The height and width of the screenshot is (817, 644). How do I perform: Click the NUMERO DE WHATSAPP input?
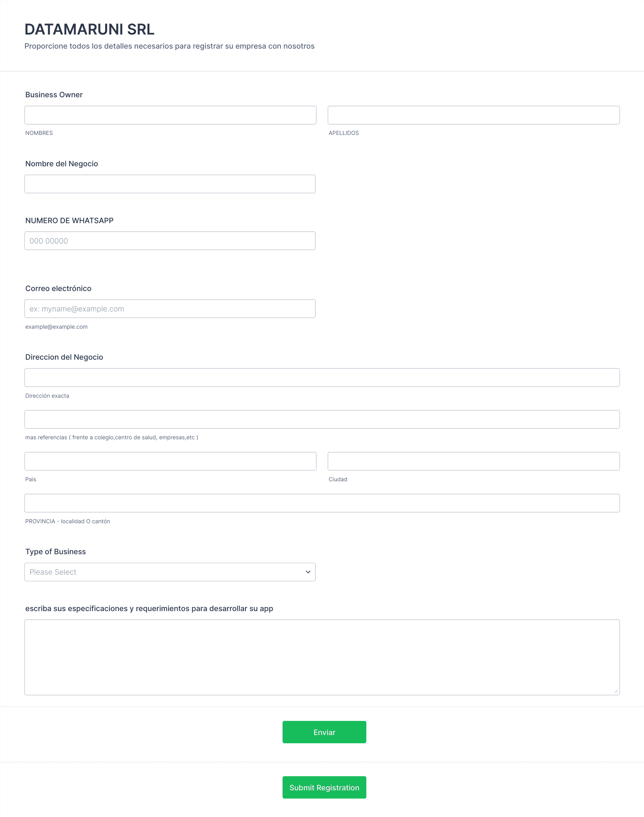pos(170,241)
